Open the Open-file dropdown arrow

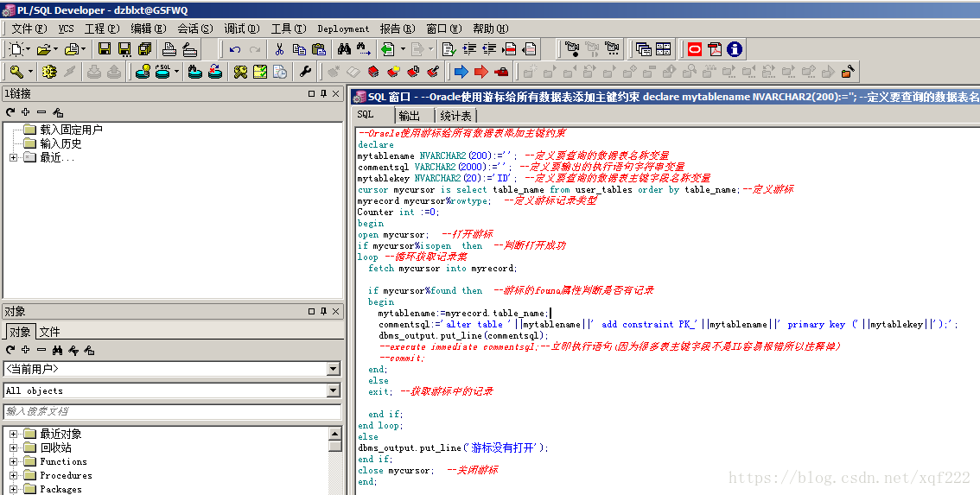55,48
